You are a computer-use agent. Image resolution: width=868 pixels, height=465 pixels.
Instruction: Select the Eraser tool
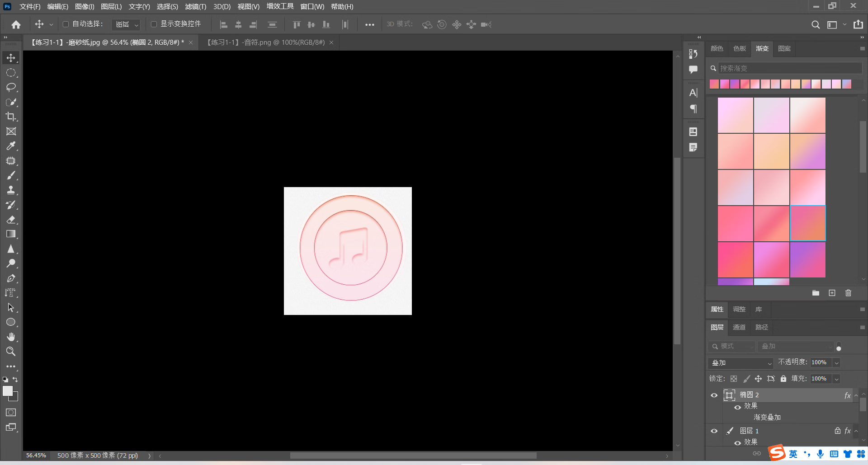point(11,220)
